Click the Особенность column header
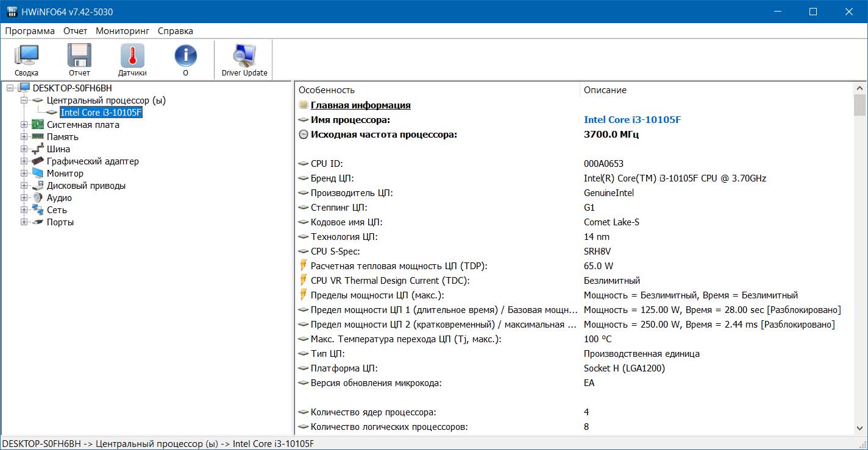 [437, 90]
